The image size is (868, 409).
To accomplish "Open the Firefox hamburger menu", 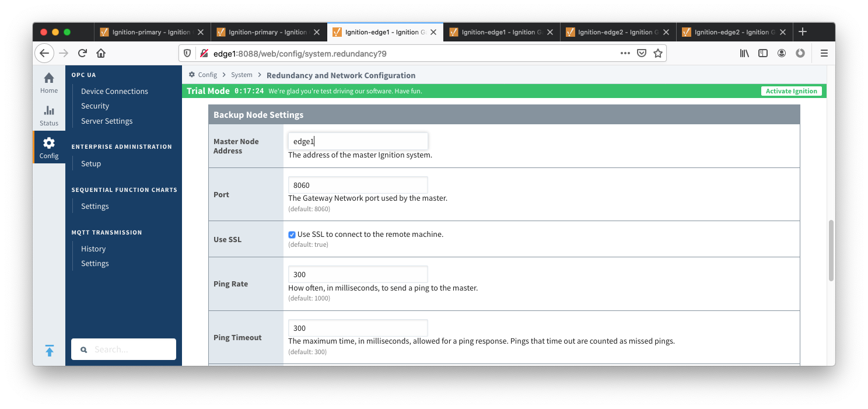I will [x=824, y=53].
